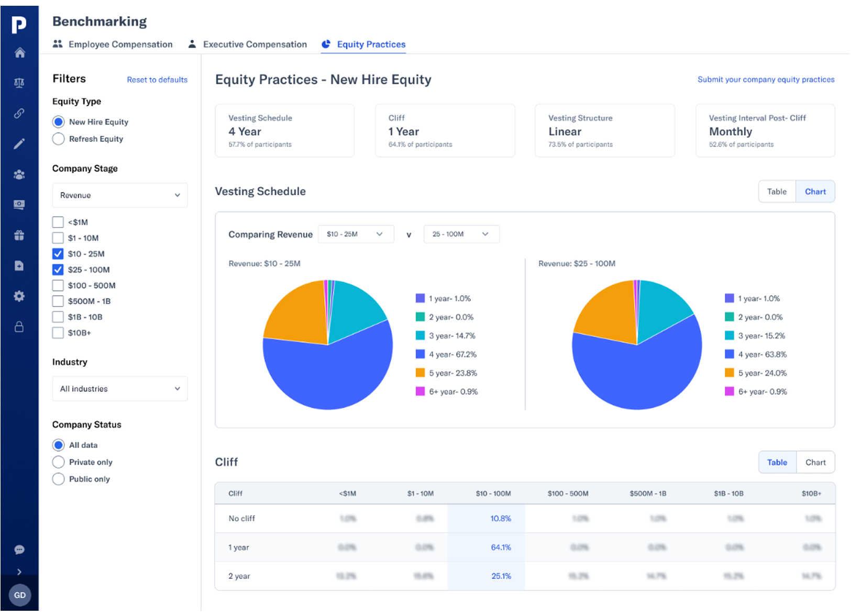
Task: Select the Benchmarking scales icon in sidebar
Action: [19, 83]
